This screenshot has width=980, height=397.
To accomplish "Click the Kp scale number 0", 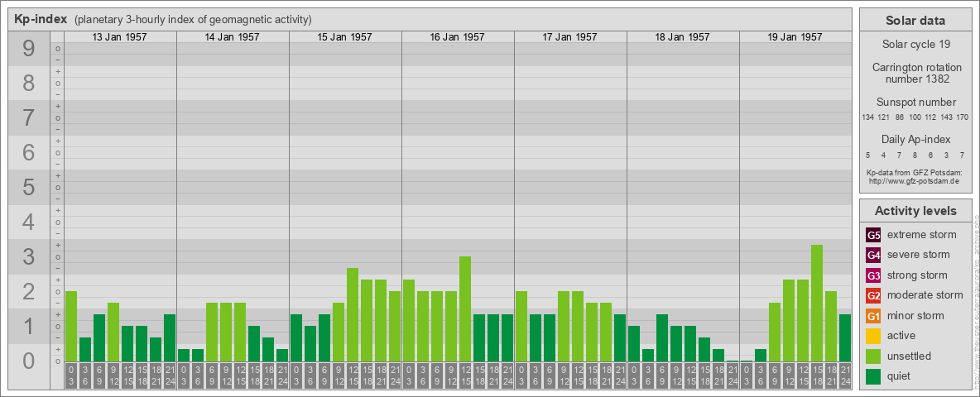I will click(29, 361).
